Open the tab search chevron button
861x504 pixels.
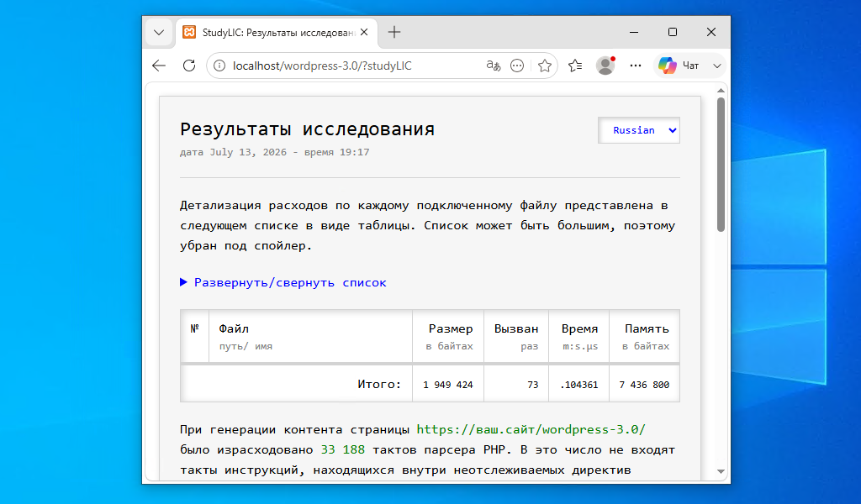[x=159, y=33]
